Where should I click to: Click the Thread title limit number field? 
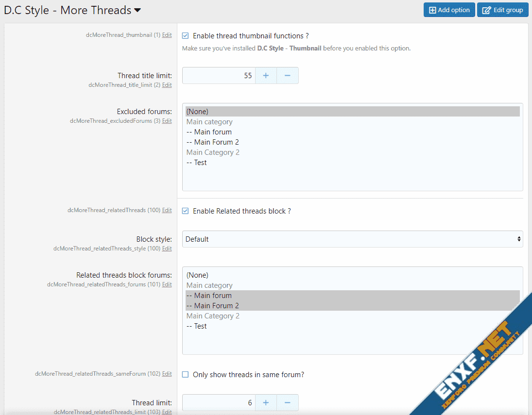(219, 76)
